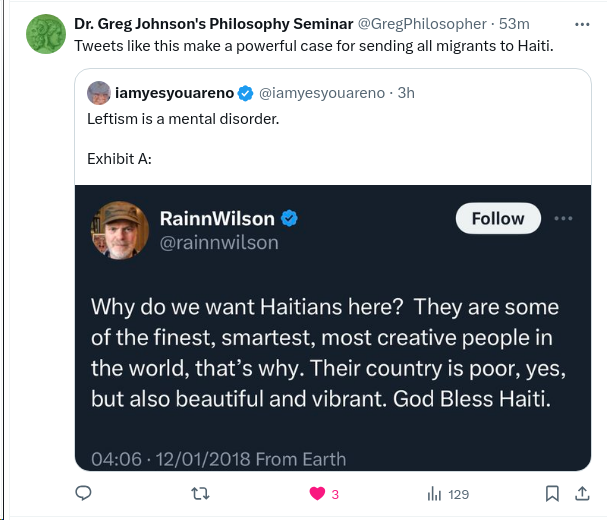Open the three-dot menu beside the Follow button
607x520 pixels.
pyautogui.click(x=564, y=218)
